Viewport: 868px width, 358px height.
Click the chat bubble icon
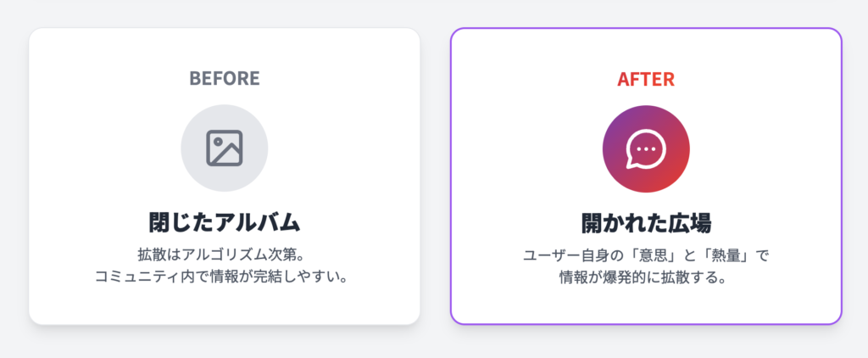(645, 149)
